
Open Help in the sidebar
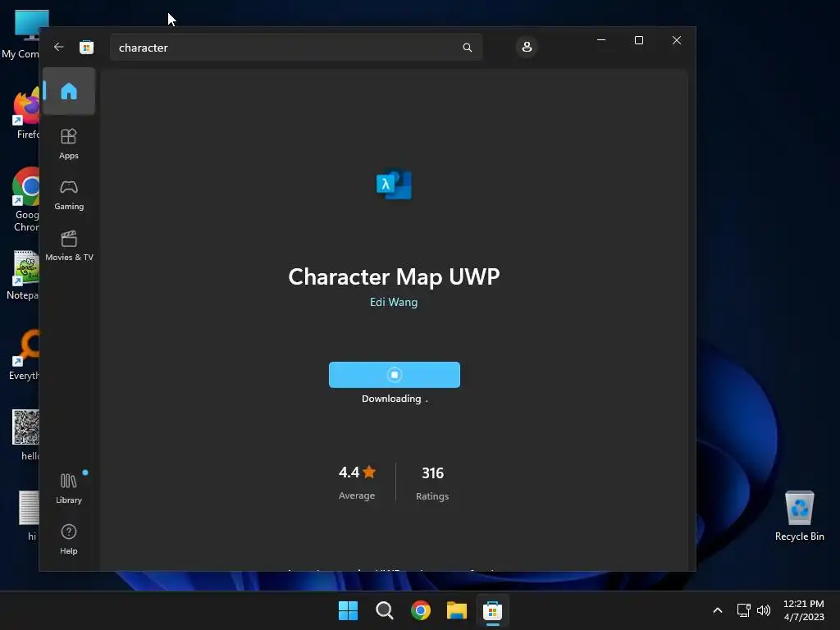point(69,539)
